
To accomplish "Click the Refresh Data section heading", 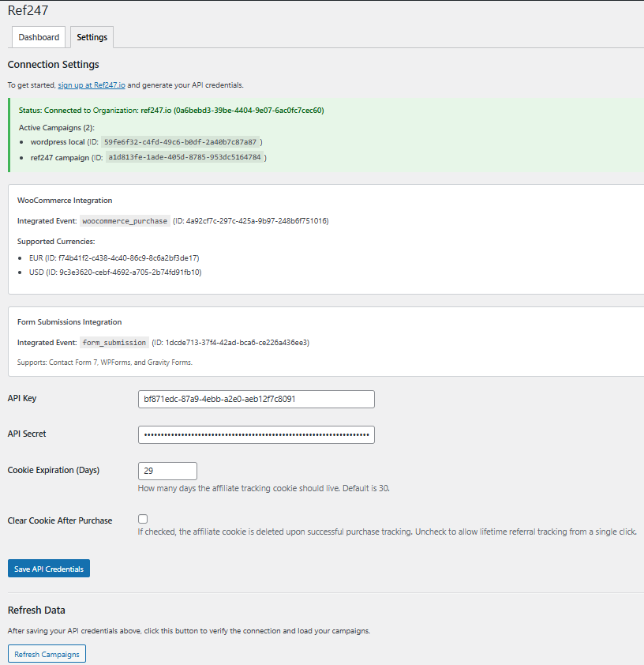I will click(x=36, y=610).
